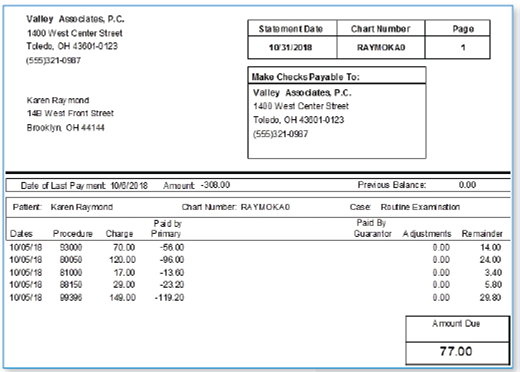Click charge amount 70.00
Image resolution: width=520 pixels, height=372 pixels.
pos(124,247)
